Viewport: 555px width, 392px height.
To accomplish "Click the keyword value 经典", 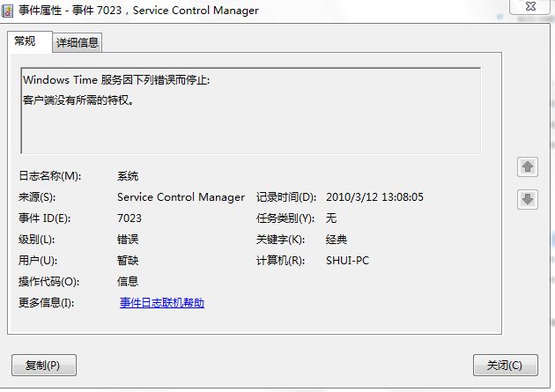I will point(337,240).
